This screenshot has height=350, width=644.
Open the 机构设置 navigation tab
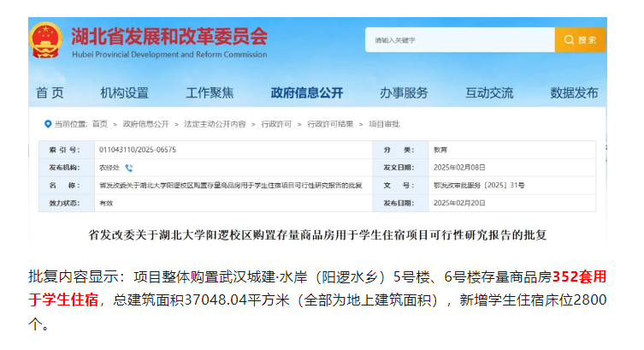[x=125, y=92]
